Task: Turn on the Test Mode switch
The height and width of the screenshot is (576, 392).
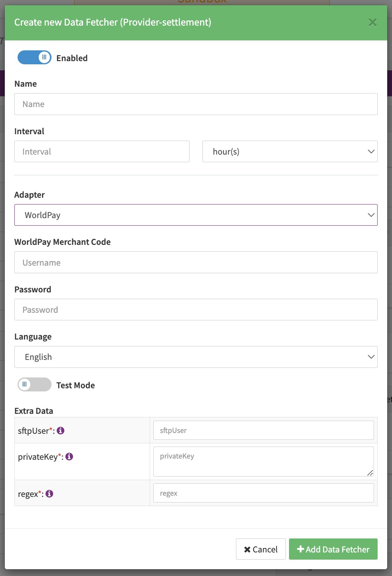Action: tap(34, 385)
